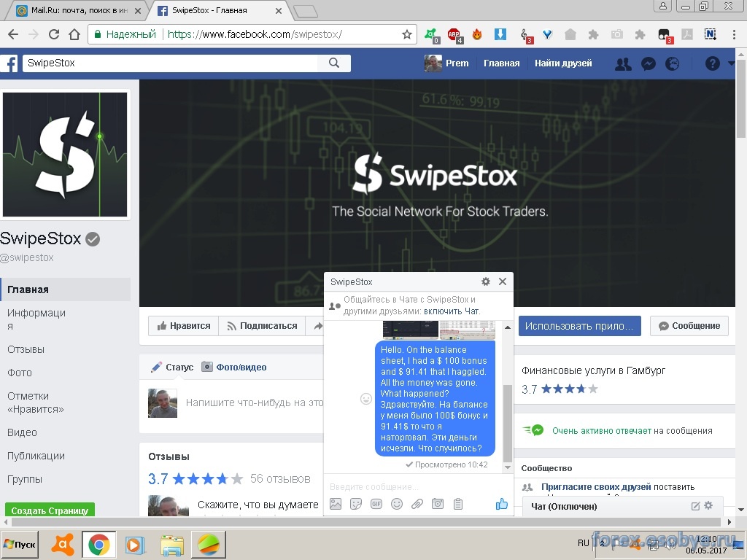Open Группы in the page sidebar

point(25,479)
